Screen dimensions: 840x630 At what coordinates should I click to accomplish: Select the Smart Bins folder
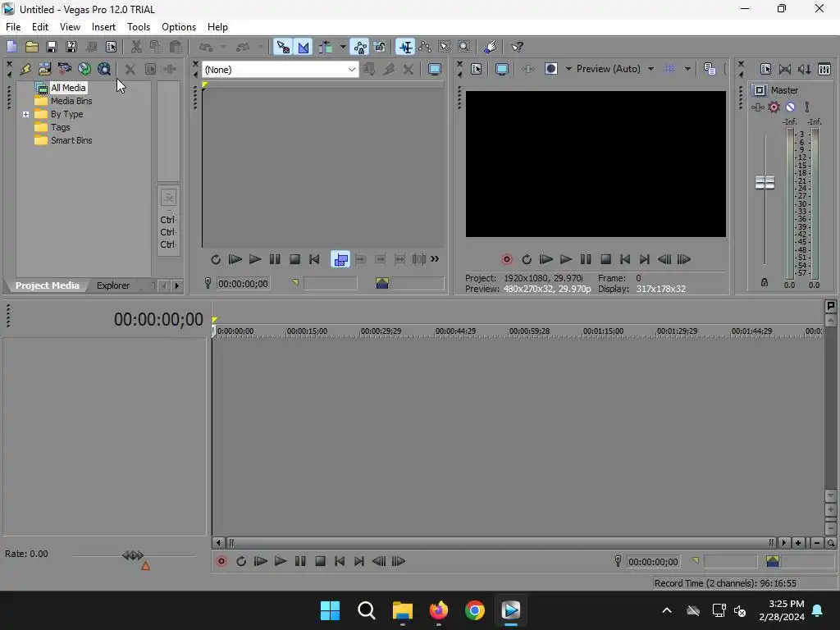pos(71,140)
